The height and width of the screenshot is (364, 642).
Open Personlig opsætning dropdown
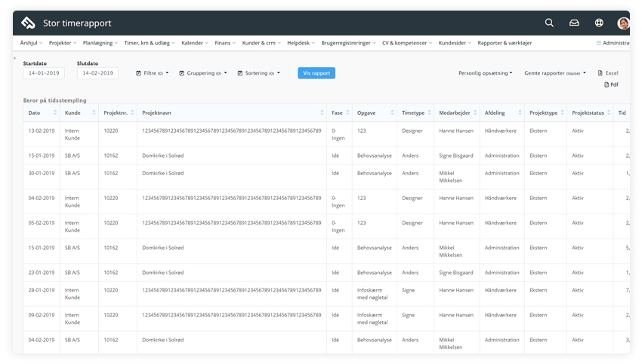click(x=485, y=73)
